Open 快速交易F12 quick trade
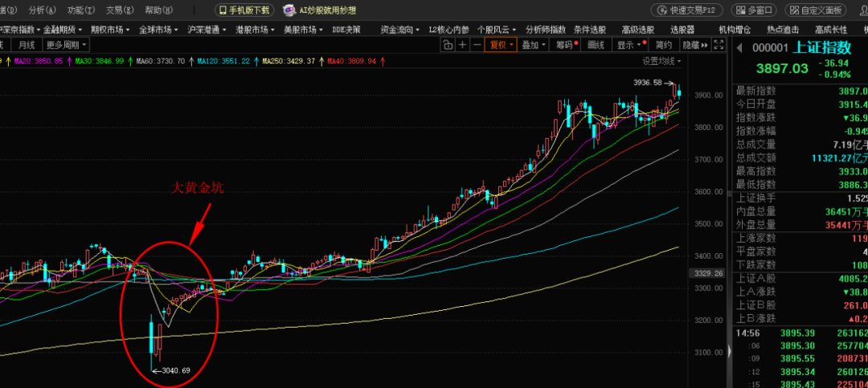The height and width of the screenshot is (388, 868). pos(686,10)
